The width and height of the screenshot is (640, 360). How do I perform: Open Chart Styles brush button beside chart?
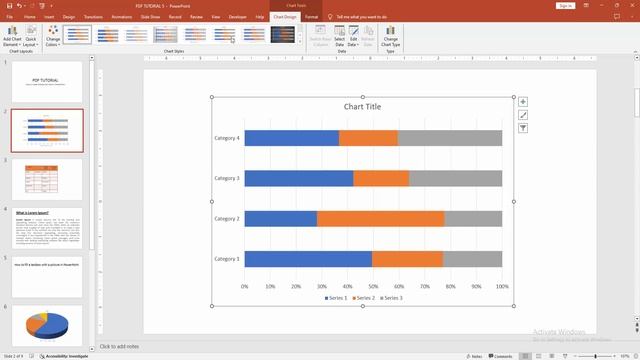pyautogui.click(x=523, y=115)
